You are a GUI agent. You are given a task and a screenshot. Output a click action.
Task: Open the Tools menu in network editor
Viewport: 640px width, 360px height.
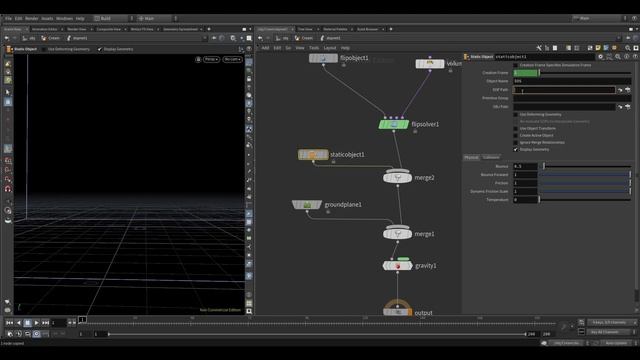coord(314,48)
